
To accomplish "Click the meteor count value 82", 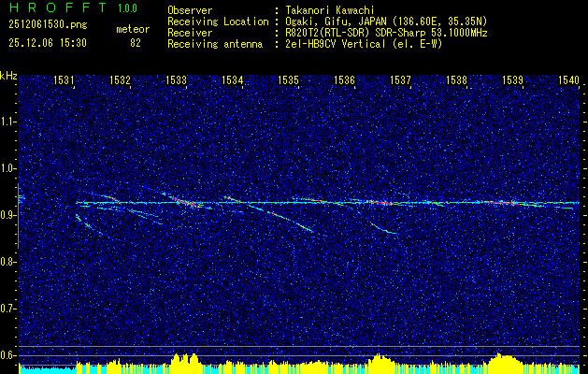I will (136, 43).
